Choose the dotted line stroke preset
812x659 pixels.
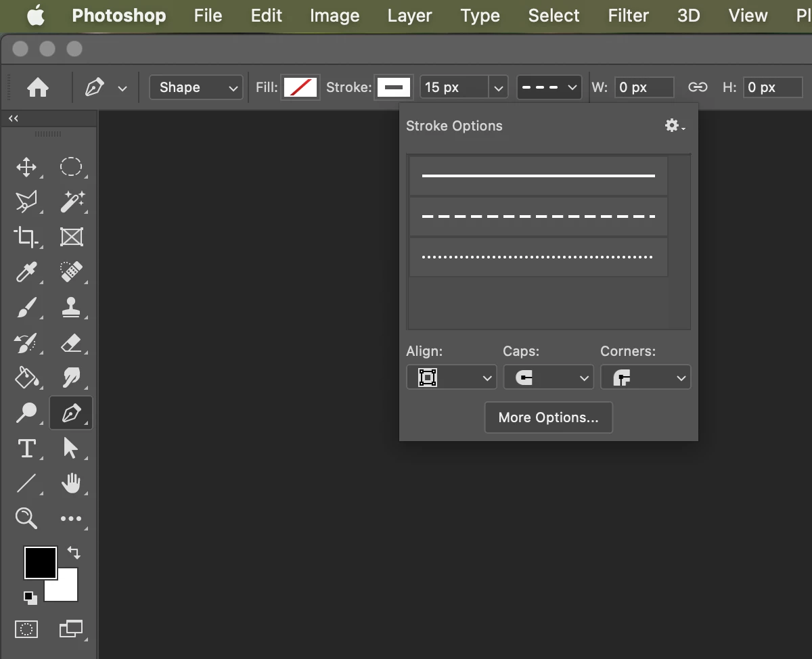pyautogui.click(x=539, y=257)
